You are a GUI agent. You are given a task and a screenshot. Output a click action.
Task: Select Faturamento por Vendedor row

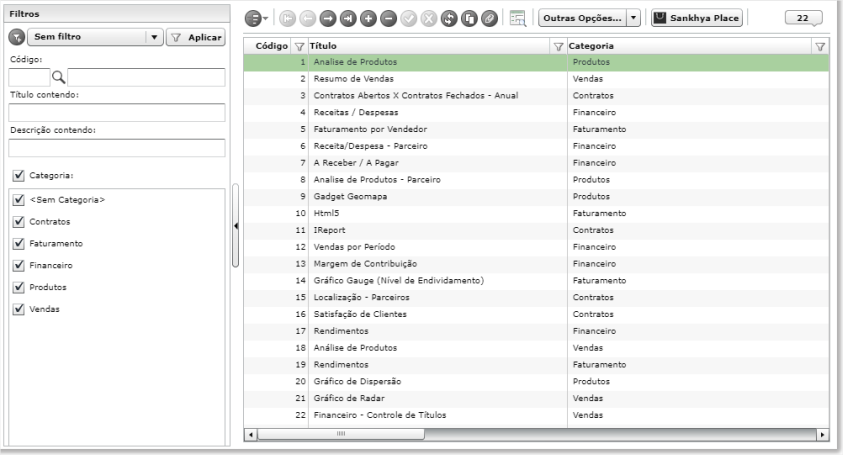point(536,130)
